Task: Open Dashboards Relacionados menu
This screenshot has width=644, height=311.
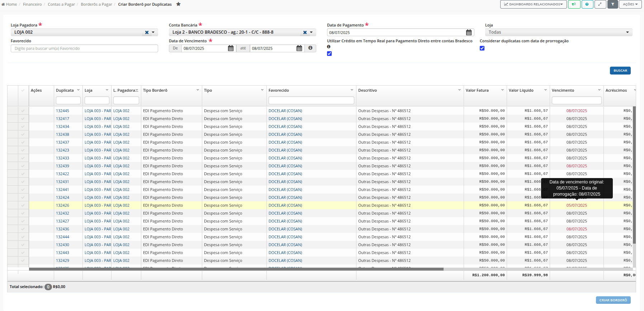Action: click(533, 4)
